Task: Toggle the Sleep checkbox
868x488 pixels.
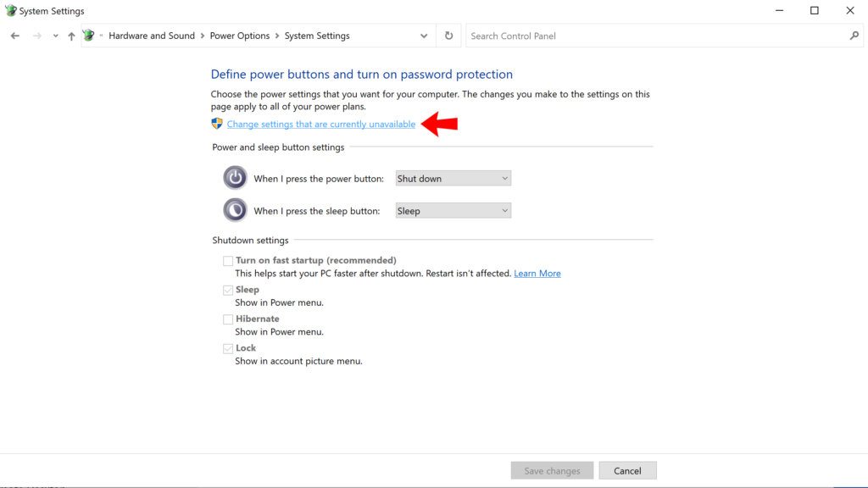Action: (228, 290)
